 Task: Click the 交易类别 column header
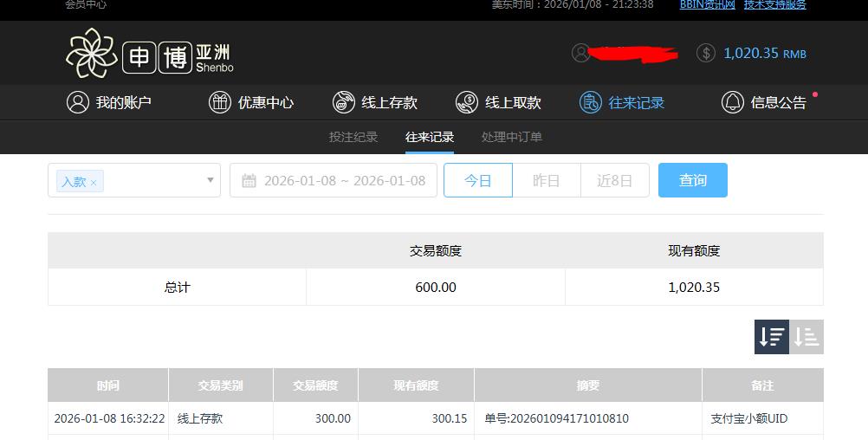(220, 385)
